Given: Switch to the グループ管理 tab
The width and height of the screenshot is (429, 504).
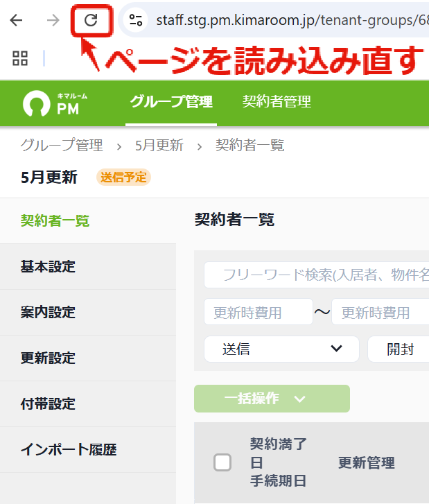Looking at the screenshot, I should (171, 102).
